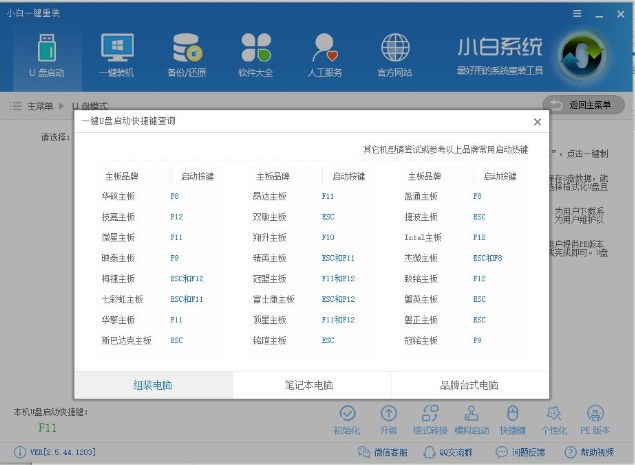Image resolution: width=635 pixels, height=465 pixels.
Task: Click the 梅捷主板 row label
Action: coord(118,279)
